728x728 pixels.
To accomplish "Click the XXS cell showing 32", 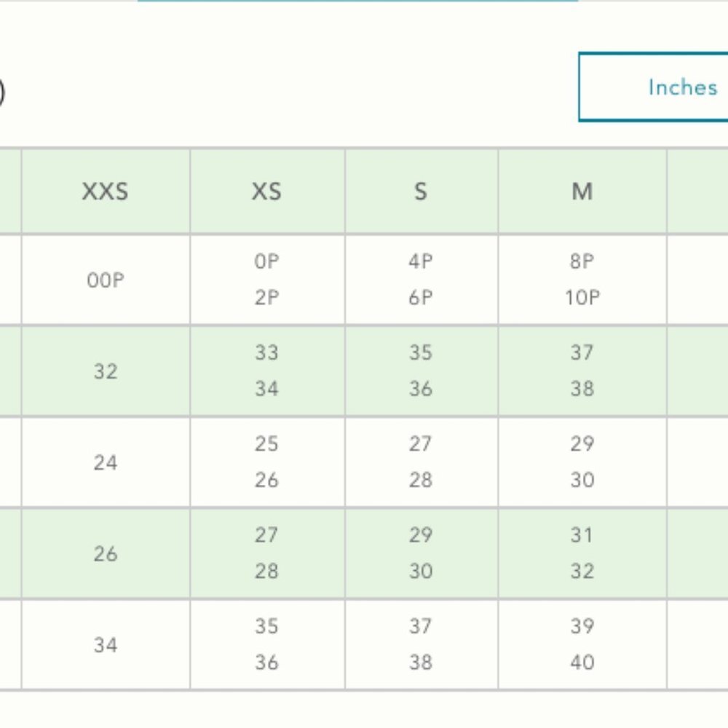I will click(x=106, y=371).
